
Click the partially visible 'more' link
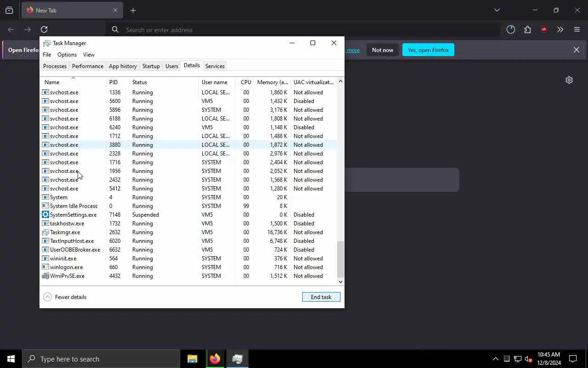(x=353, y=50)
